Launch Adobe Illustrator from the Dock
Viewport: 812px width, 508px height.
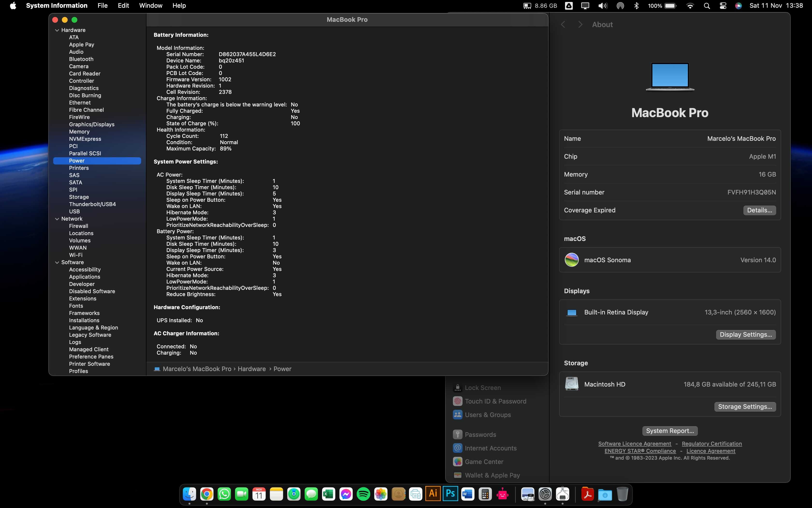click(x=433, y=493)
